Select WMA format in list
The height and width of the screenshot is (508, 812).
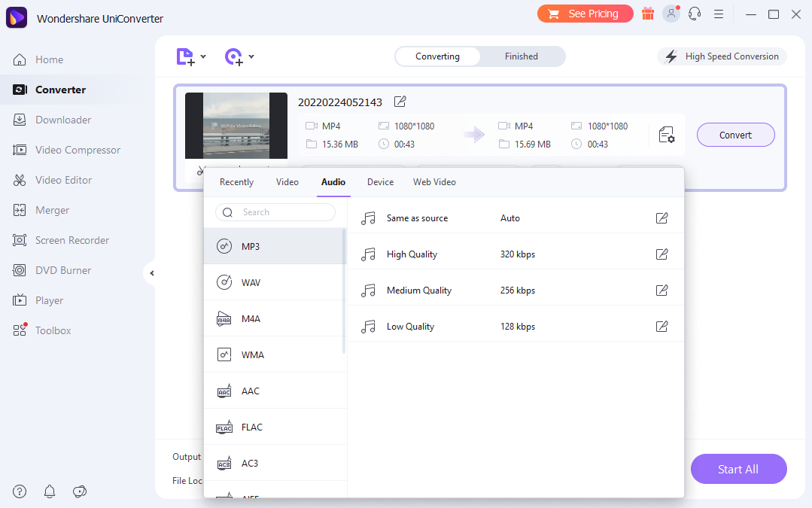[275, 354]
